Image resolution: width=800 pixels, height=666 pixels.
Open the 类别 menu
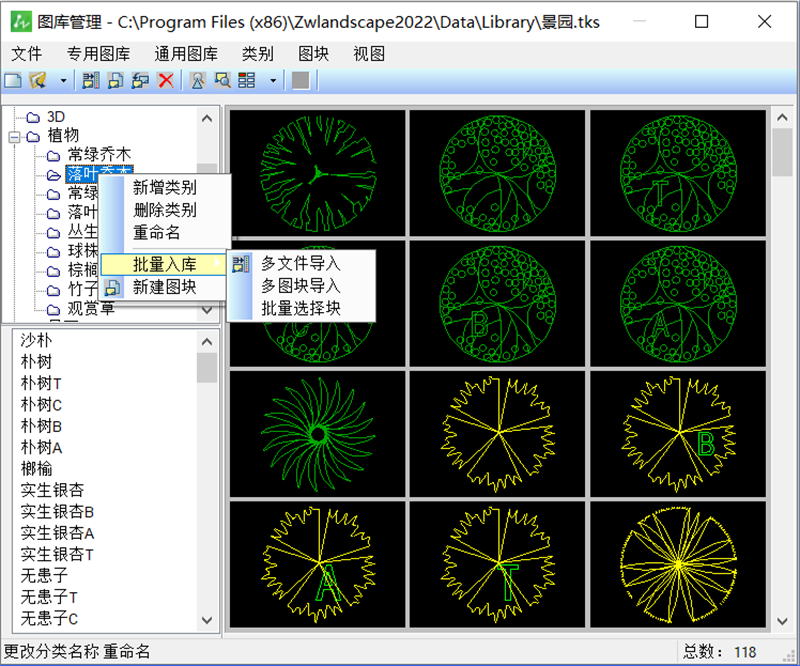click(258, 54)
